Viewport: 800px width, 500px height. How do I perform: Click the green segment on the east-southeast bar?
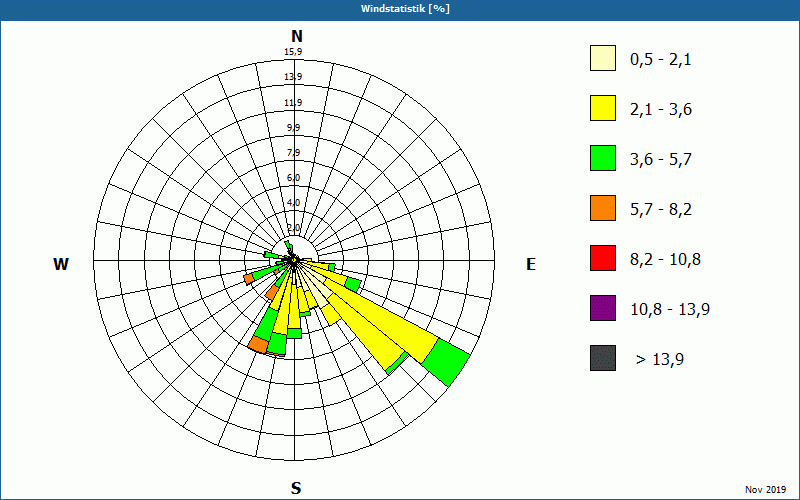tap(353, 284)
